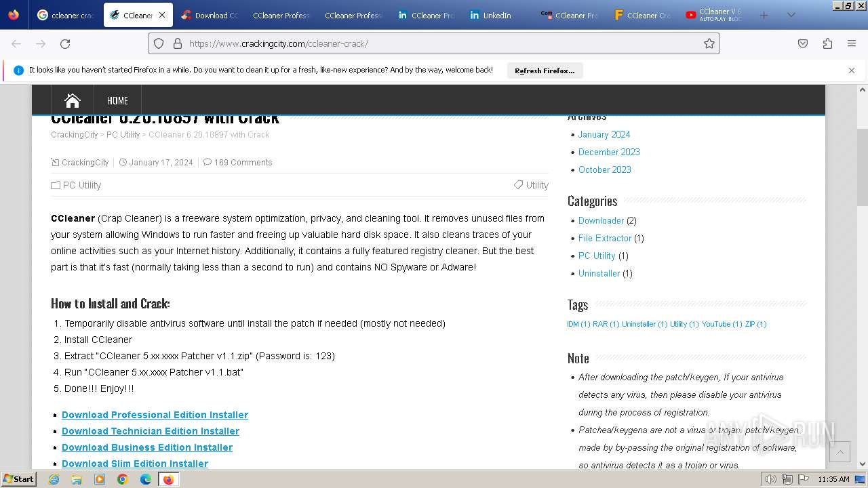
Task: Launch Microsoft Edge from the taskbar
Action: [146, 479]
